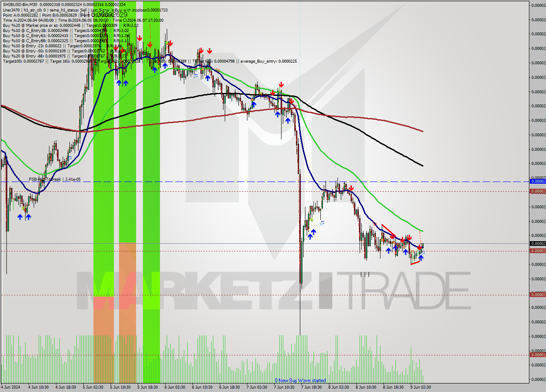Click the 4 Jun 2024 date label
546x392 pixels.
click(x=11, y=387)
